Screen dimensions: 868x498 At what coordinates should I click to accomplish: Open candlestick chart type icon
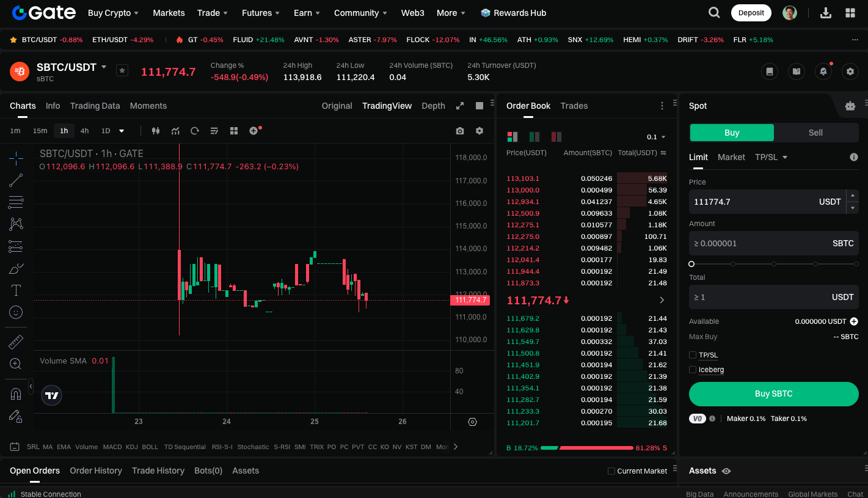click(x=156, y=131)
